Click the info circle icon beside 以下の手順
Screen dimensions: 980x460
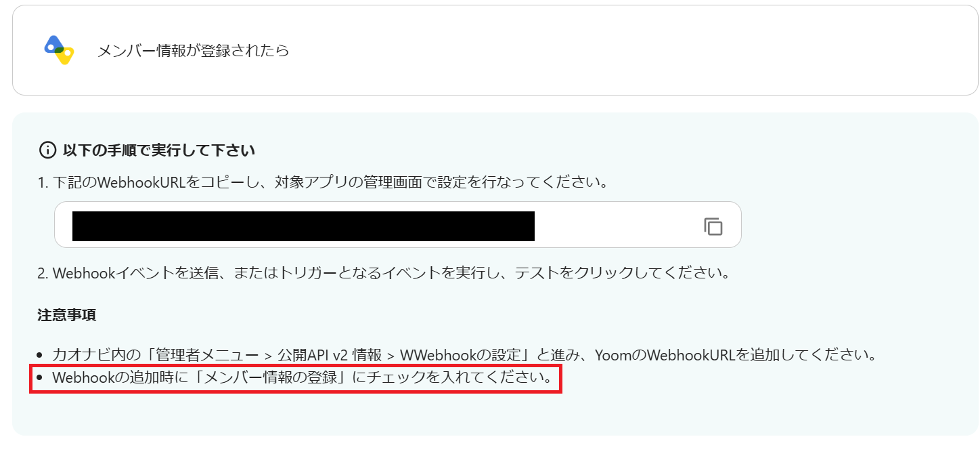point(47,150)
